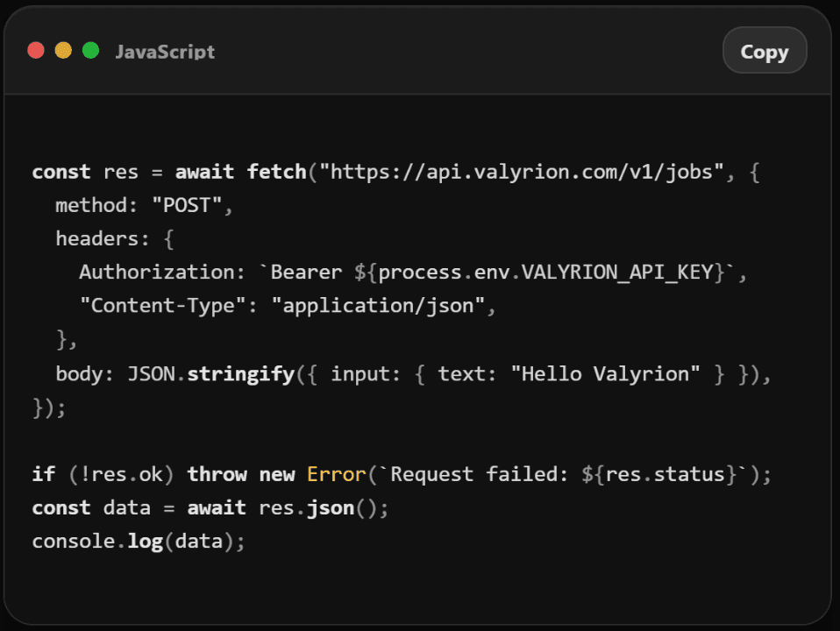Image resolution: width=840 pixels, height=631 pixels.
Task: Click the }); closing line
Action: 49,408
